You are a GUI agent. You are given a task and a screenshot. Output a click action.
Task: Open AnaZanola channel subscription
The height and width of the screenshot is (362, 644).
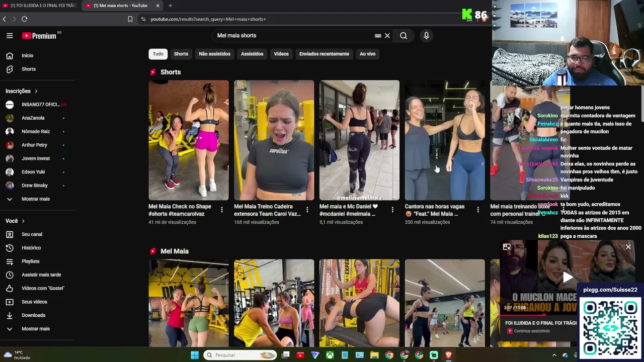pyautogui.click(x=33, y=118)
